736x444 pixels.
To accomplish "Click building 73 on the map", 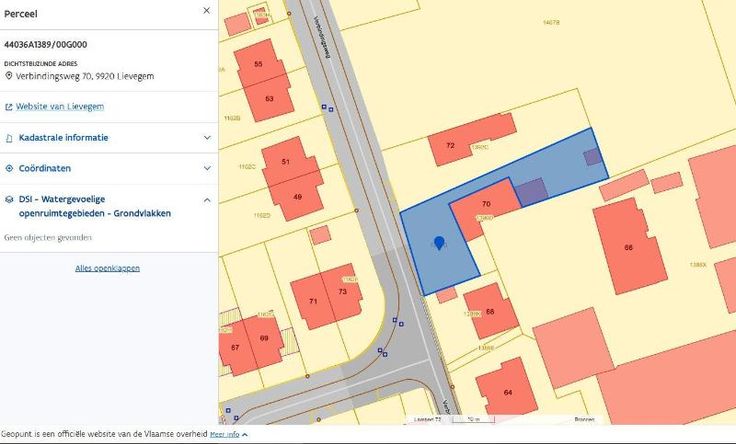I will point(343,292).
